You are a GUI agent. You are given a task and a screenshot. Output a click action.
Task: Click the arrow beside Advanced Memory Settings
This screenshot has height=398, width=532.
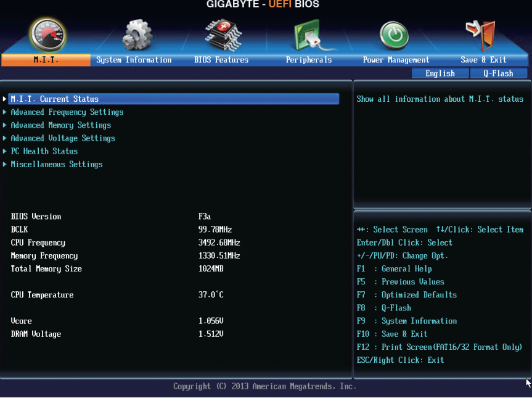(4, 125)
